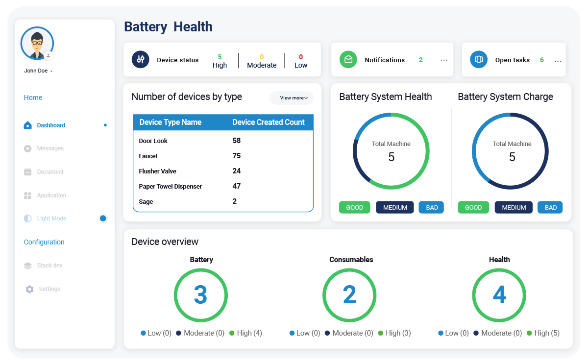Click the Stack dev layers icon
This screenshot has width=588, height=364.
[x=28, y=266]
